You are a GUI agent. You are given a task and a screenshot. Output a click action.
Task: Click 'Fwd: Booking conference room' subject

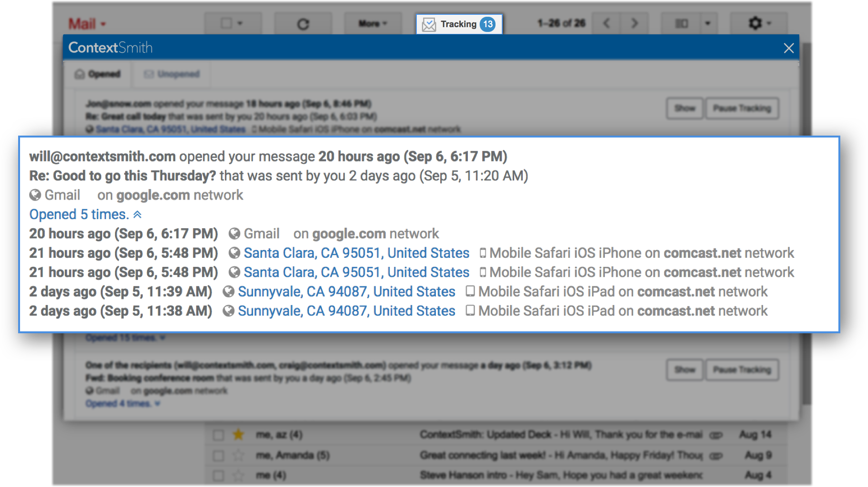pos(150,378)
